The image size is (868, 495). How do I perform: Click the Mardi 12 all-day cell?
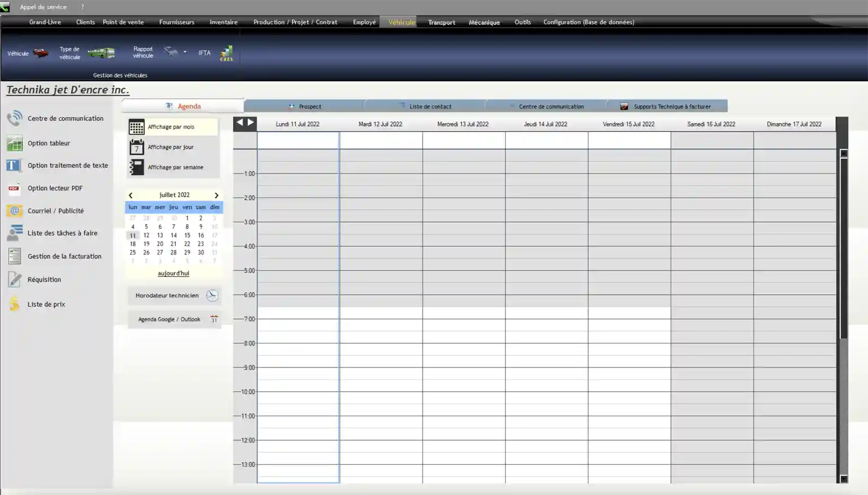click(381, 140)
